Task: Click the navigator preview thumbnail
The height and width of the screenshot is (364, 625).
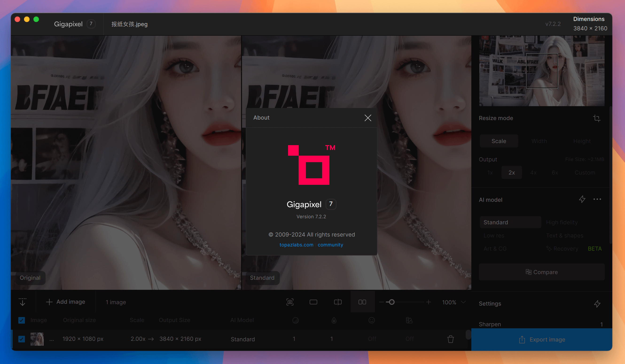Action: [x=542, y=71]
